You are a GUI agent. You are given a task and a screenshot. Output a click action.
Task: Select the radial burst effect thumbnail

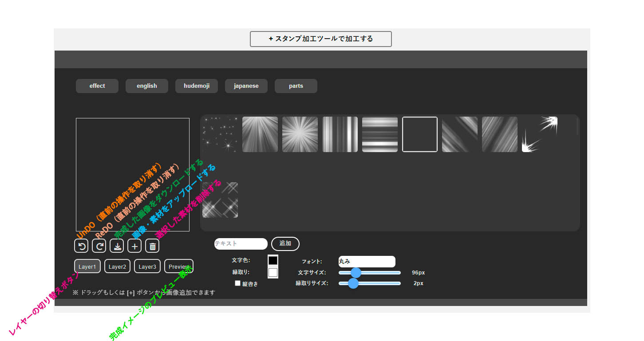300,134
